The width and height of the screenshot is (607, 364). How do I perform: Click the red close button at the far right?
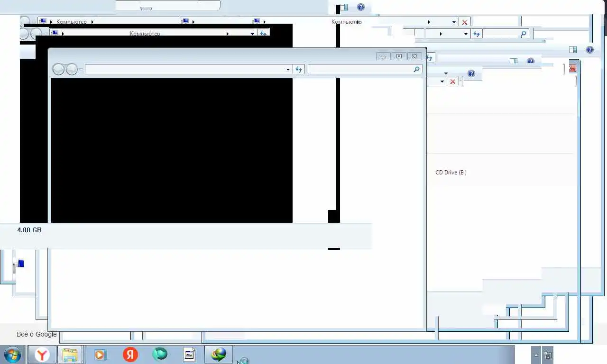tap(572, 68)
